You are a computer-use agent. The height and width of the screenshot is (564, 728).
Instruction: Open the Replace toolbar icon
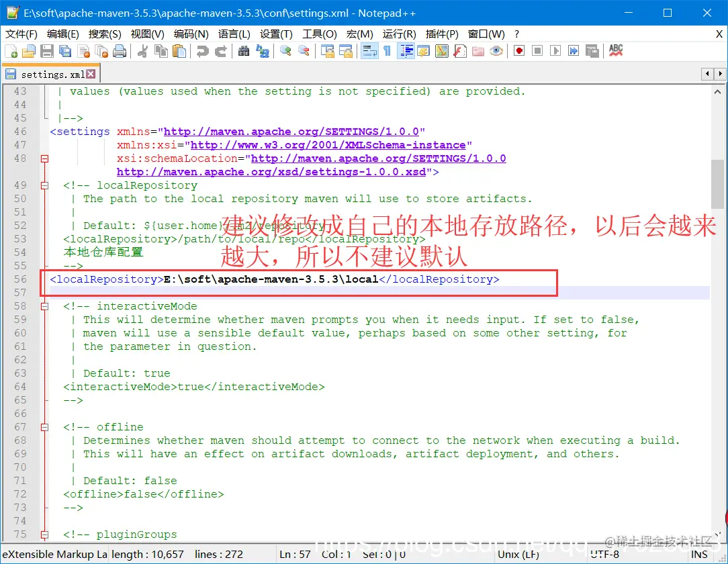tap(263, 51)
